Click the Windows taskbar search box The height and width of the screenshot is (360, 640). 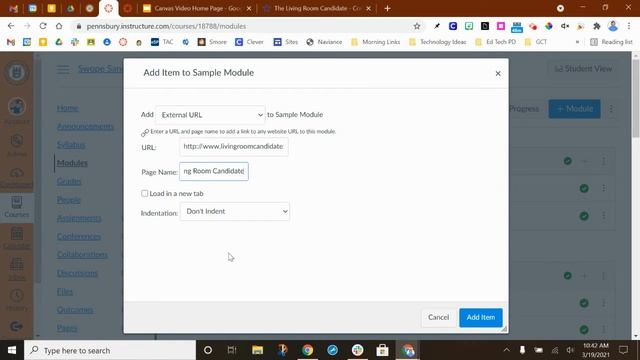pos(110,350)
